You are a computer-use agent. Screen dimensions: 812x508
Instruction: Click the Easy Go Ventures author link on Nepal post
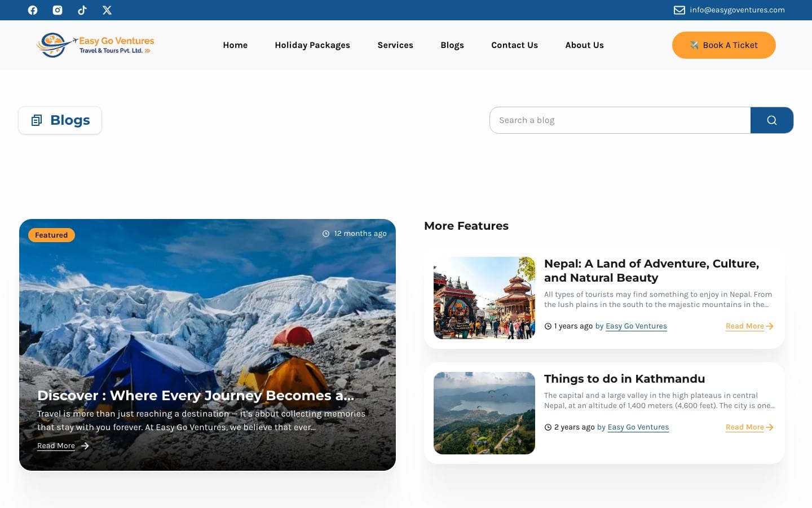tap(636, 326)
